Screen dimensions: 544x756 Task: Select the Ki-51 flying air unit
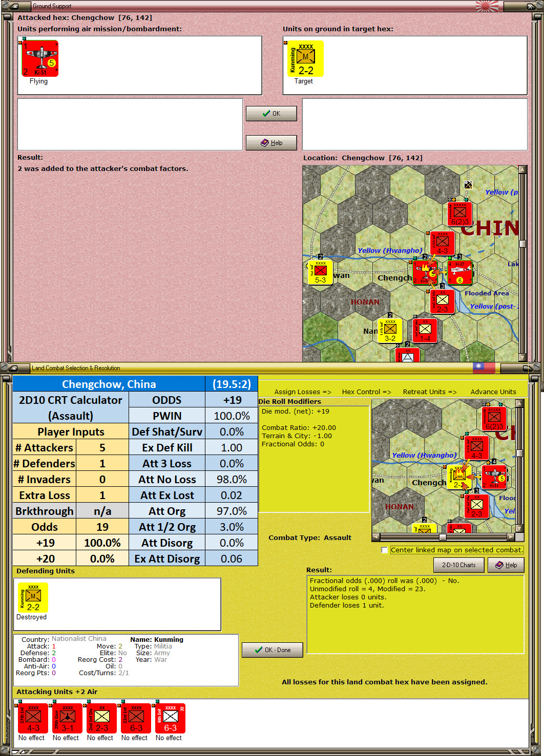point(40,58)
